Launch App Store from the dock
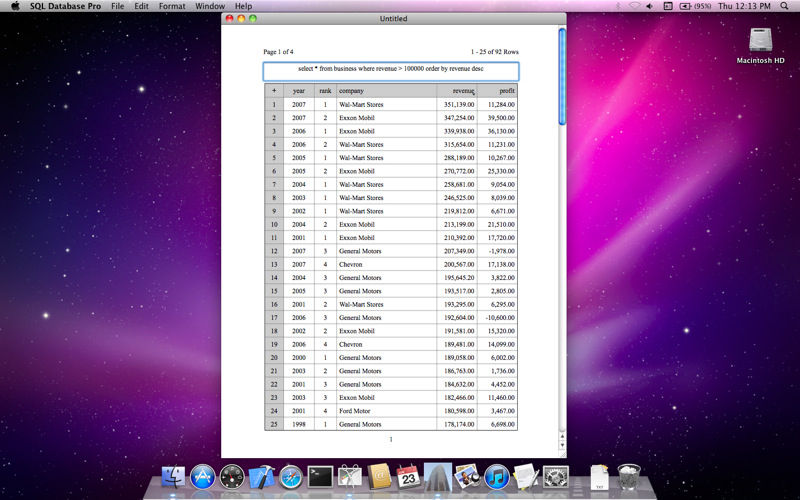This screenshot has width=800, height=500. [203, 478]
